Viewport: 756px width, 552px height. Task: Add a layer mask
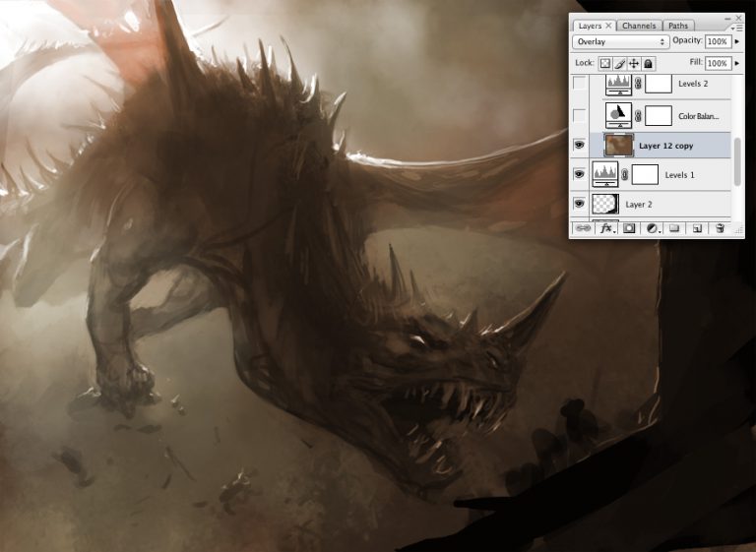click(628, 228)
